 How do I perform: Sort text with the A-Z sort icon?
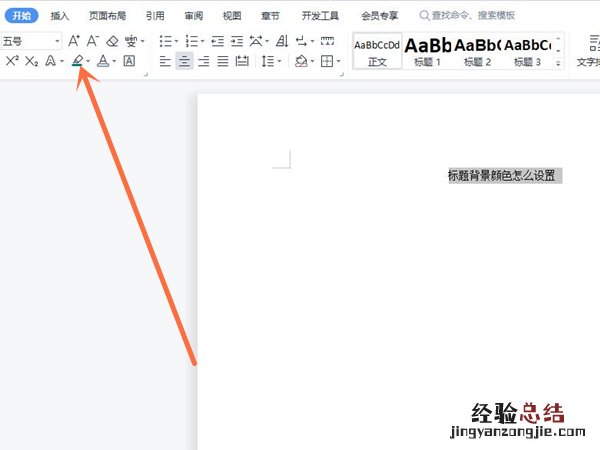[x=282, y=41]
